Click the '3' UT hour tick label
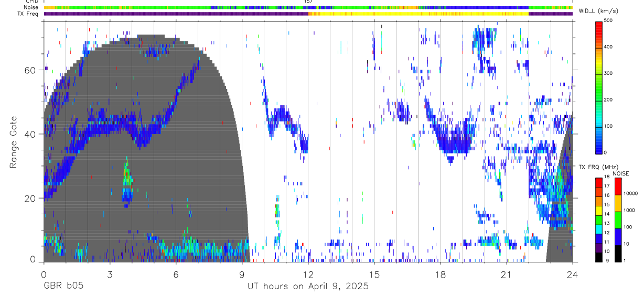 point(110,275)
